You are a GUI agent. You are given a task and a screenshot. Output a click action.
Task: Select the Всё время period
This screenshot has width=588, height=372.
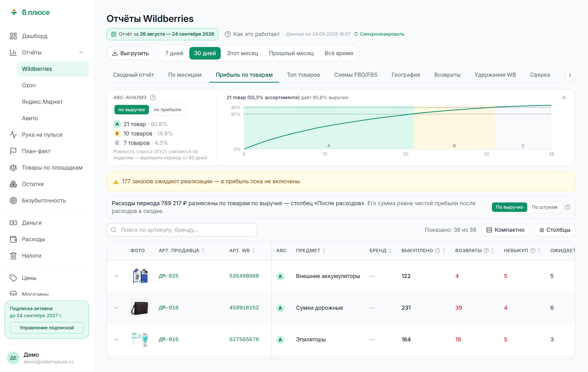339,53
